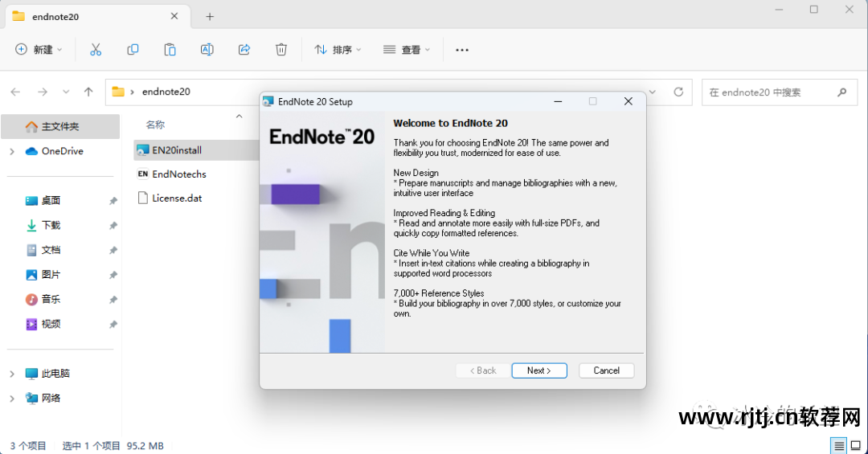The image size is (868, 454).
Task: Click the Paste clipboard icon in Explorer toolbar
Action: [x=170, y=50]
